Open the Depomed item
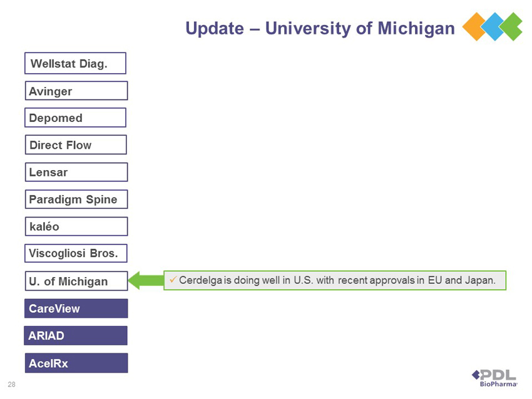This screenshot has height=399, width=532. pyautogui.click(x=75, y=118)
